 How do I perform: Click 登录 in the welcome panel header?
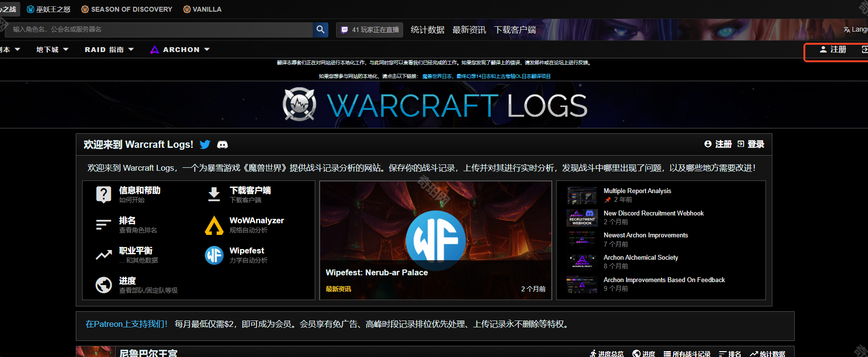tap(751, 144)
